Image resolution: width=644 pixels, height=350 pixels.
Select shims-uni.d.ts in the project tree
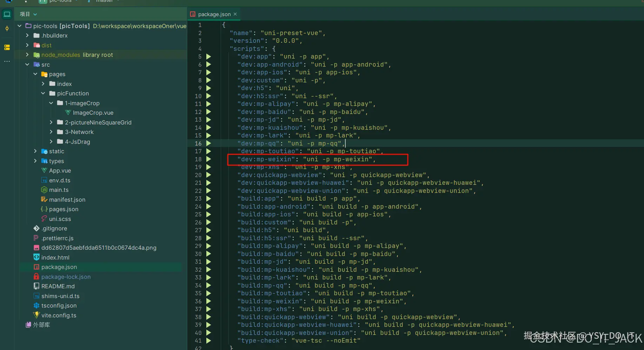point(60,296)
